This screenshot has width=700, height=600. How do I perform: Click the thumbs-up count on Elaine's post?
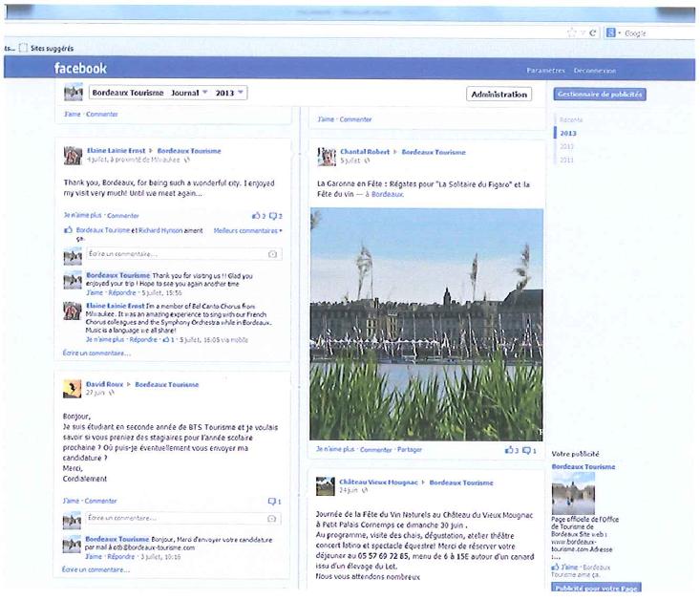[257, 216]
